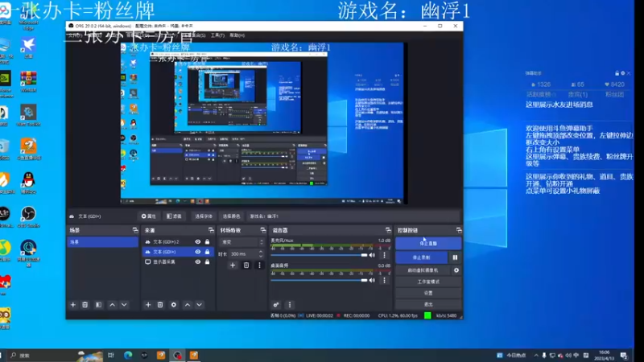Image resolution: width=644 pixels, height=362 pixels.
Task: Select 显示器采集 source row
Action: tap(178, 261)
